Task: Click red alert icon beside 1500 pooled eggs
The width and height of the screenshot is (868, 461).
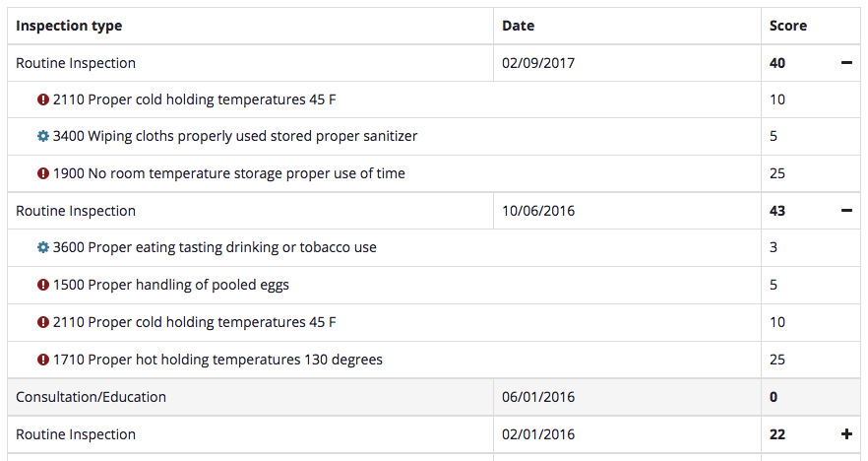Action: 43,285
